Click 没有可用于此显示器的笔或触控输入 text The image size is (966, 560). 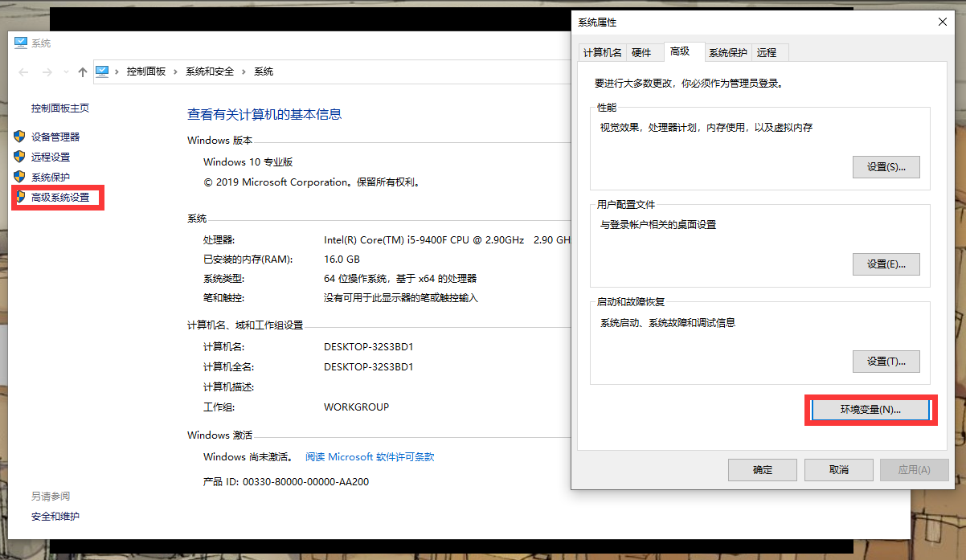(x=400, y=297)
